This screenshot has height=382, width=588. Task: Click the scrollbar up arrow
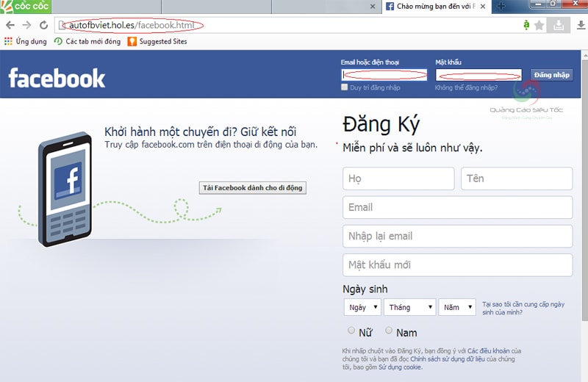pos(584,55)
